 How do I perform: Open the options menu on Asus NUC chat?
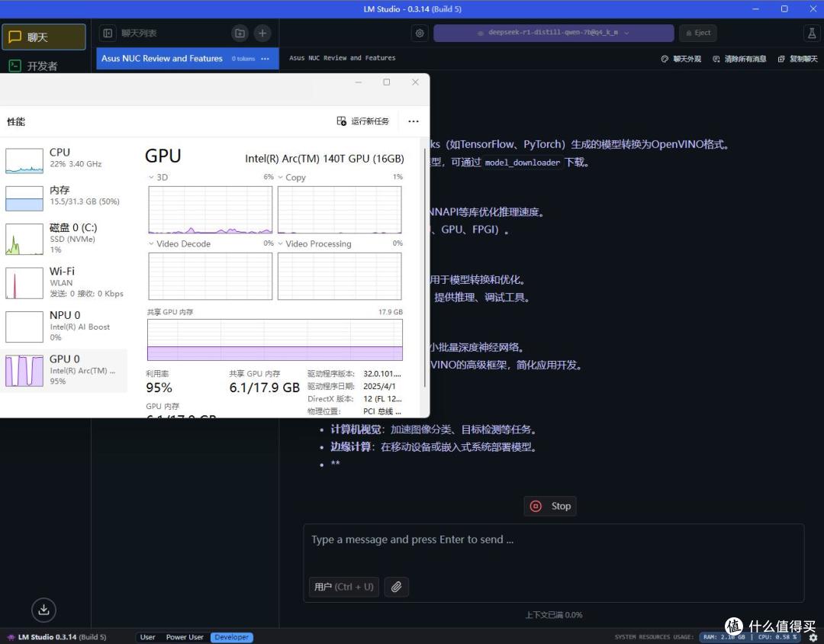[265, 58]
